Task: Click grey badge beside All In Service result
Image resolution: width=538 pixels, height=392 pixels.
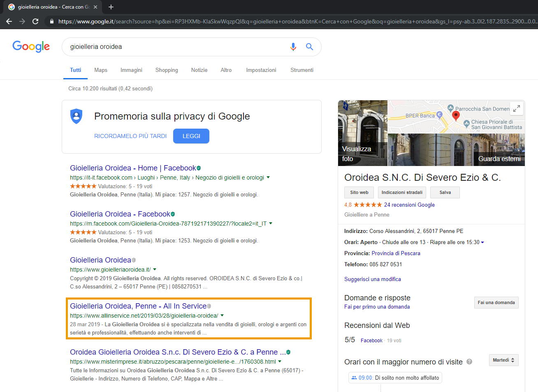Action: click(x=209, y=306)
